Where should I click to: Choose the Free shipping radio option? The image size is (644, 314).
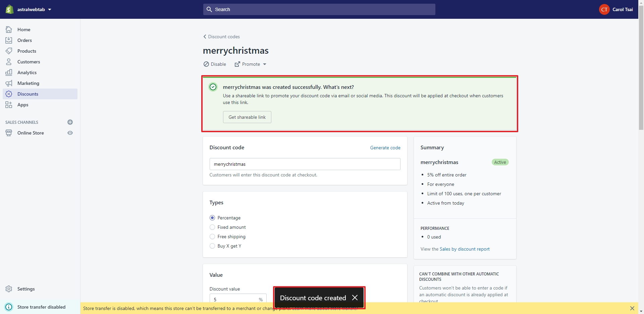pyautogui.click(x=212, y=237)
